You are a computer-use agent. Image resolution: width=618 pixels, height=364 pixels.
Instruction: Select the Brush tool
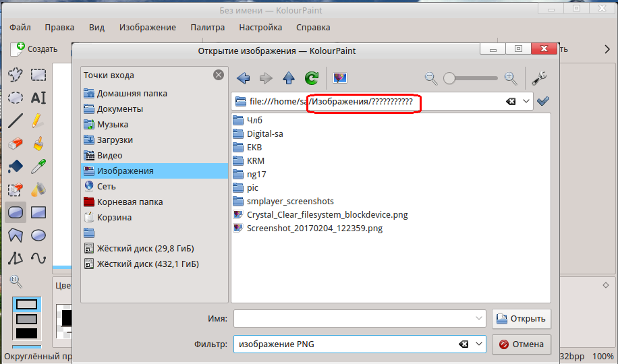click(38, 144)
